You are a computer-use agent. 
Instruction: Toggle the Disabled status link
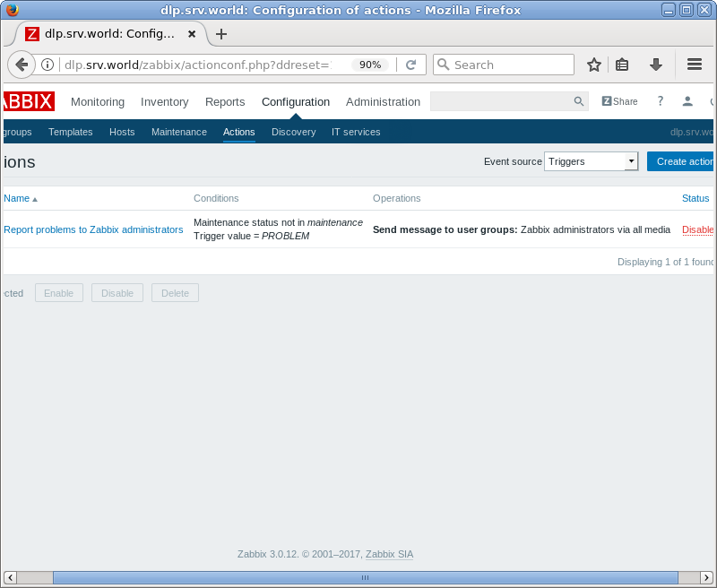coord(698,229)
